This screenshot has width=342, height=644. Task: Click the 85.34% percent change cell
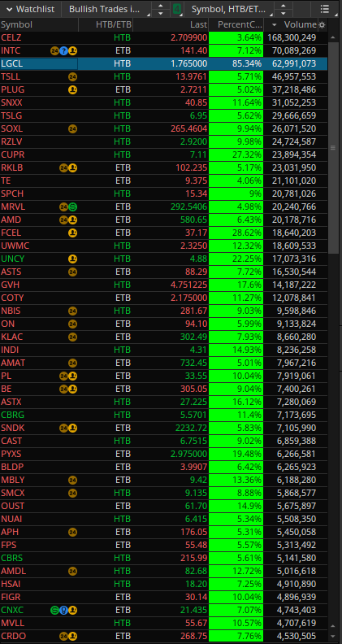(x=236, y=63)
